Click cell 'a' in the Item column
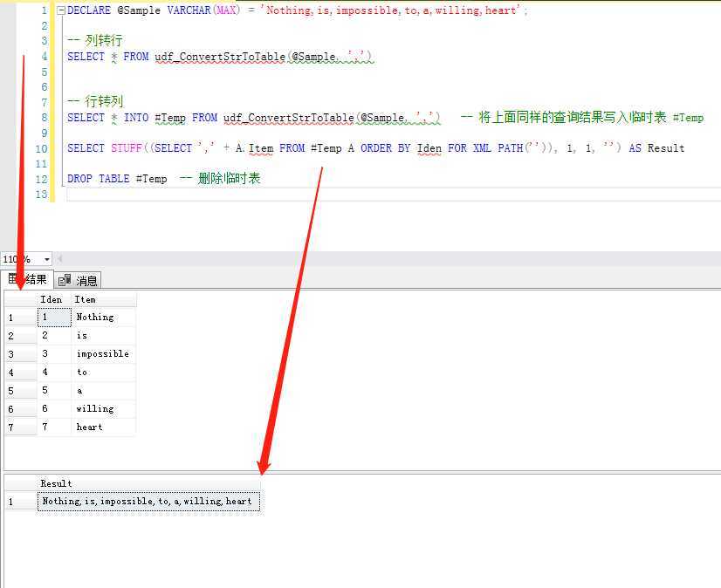Viewport: 721px width, 588px height. [104, 391]
